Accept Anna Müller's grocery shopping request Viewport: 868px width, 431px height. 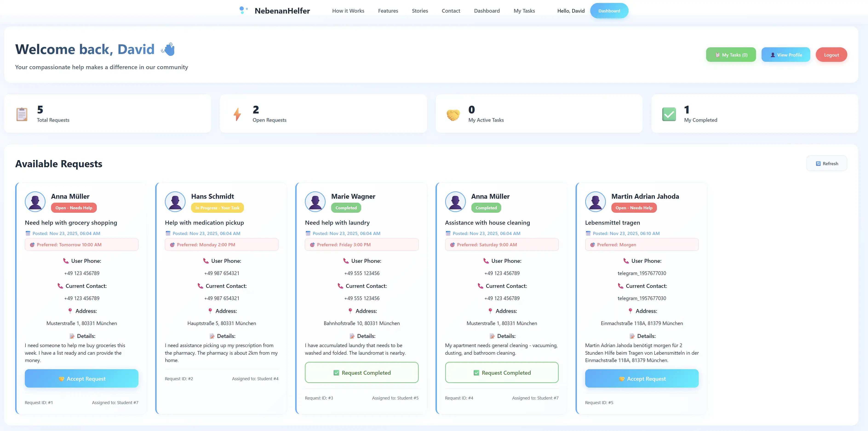82,379
